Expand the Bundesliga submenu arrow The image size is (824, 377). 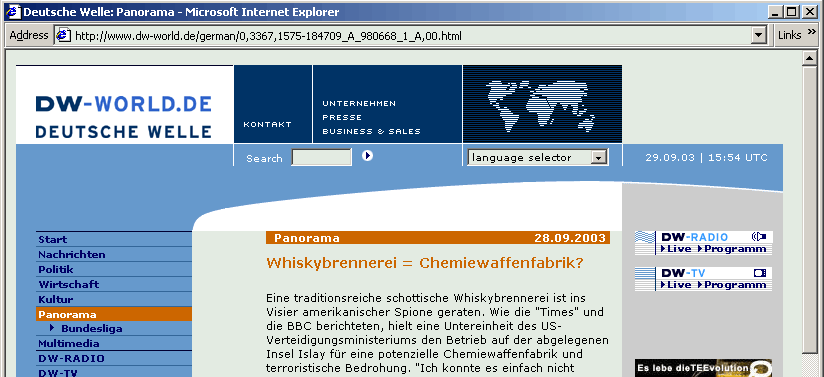click(x=52, y=328)
